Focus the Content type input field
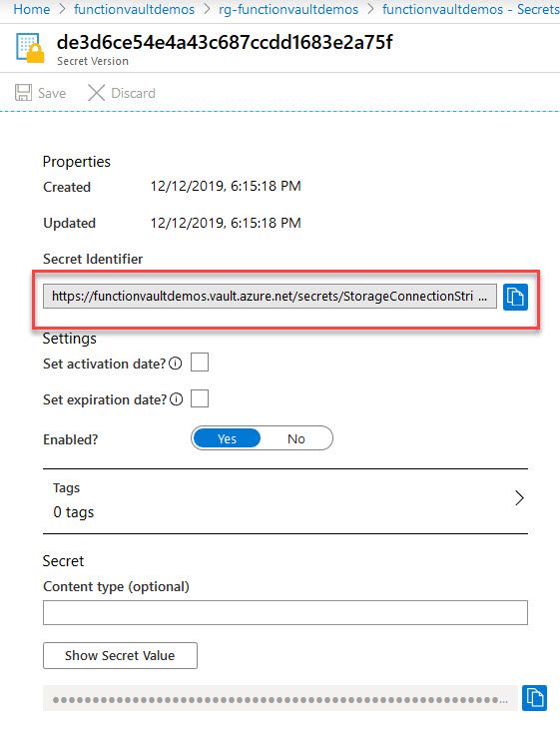Image resolution: width=560 pixels, height=741 pixels. tap(285, 612)
